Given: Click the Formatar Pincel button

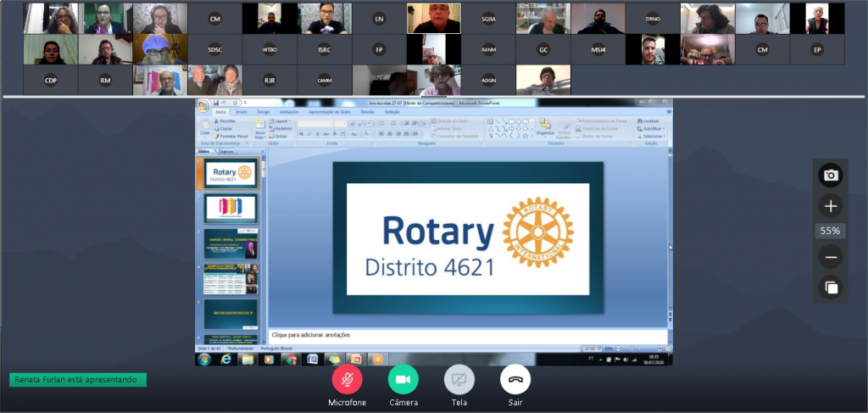Looking at the screenshot, I should (x=232, y=136).
